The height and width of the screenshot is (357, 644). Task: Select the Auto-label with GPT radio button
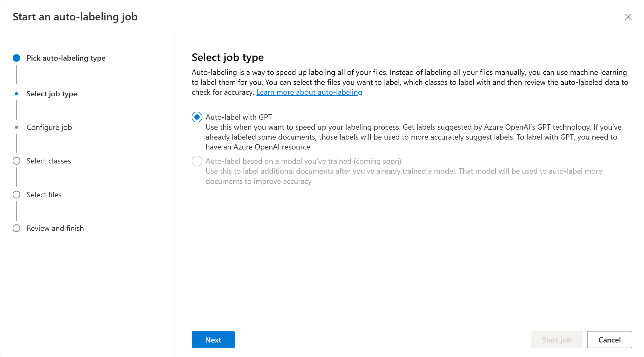(x=197, y=117)
